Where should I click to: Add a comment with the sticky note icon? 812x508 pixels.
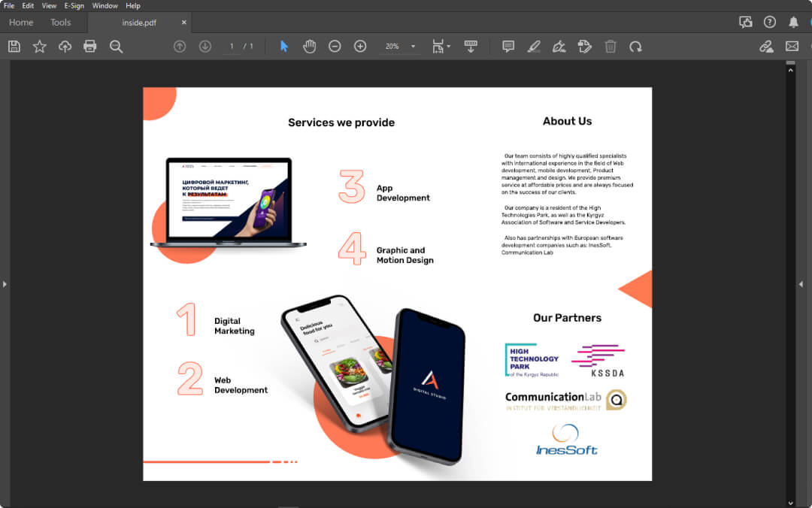pyautogui.click(x=508, y=47)
